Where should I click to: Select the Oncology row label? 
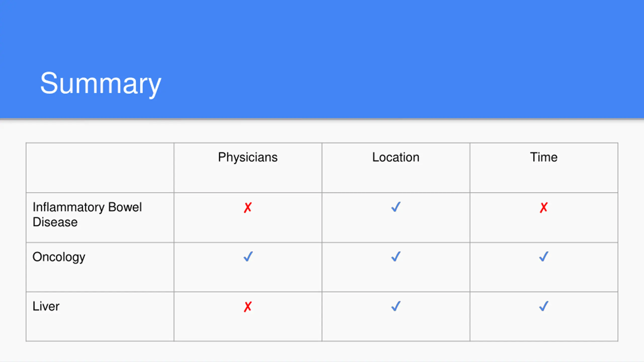point(59,257)
